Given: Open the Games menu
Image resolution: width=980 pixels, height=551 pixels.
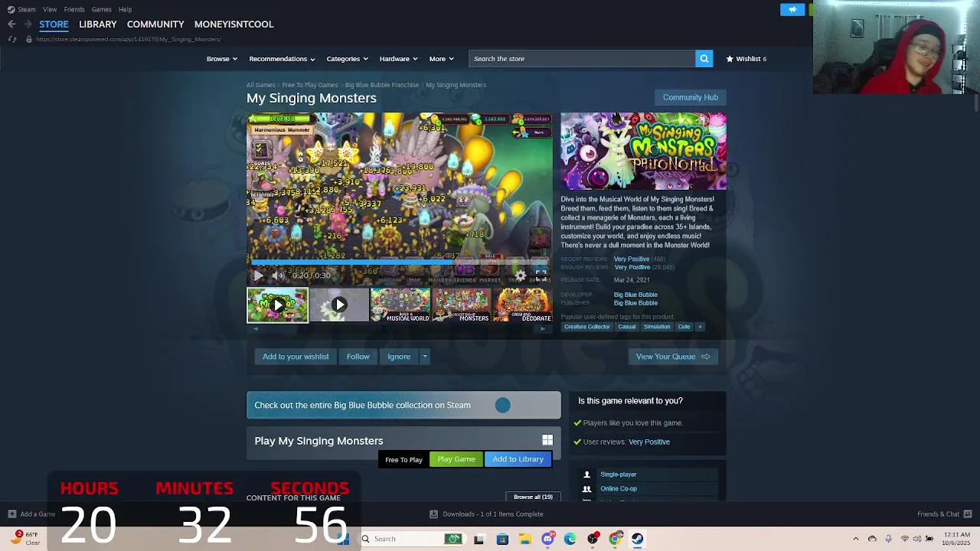Looking at the screenshot, I should (x=101, y=9).
